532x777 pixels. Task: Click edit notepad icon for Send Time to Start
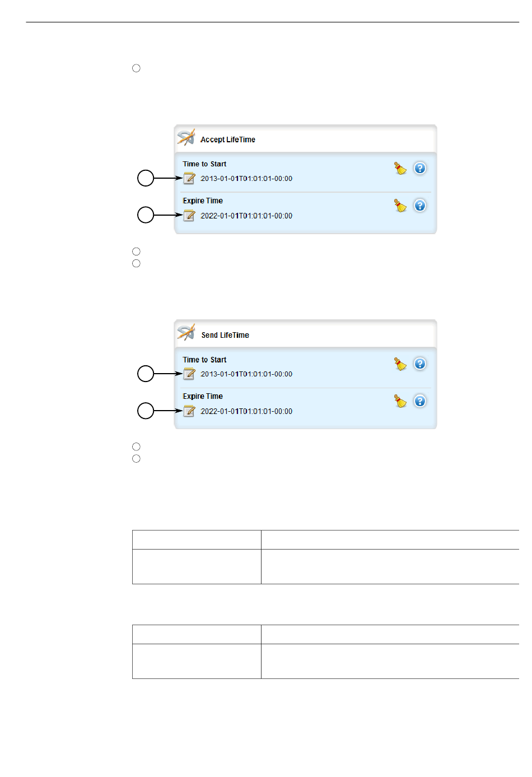click(189, 374)
